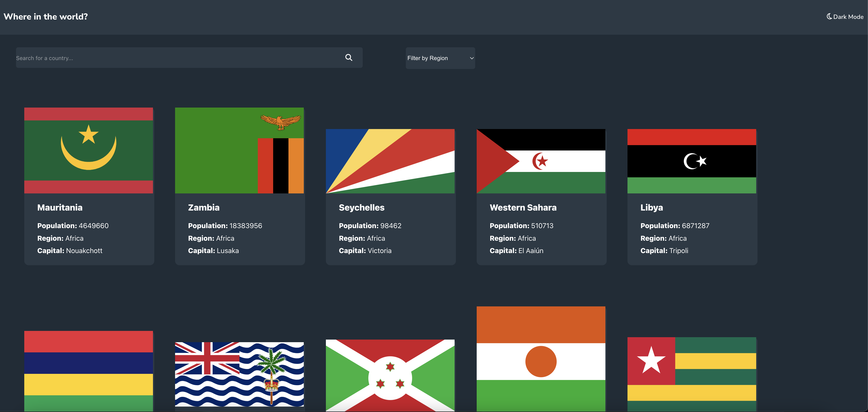868x412 pixels.
Task: Click the magnifying glass search icon
Action: point(349,58)
